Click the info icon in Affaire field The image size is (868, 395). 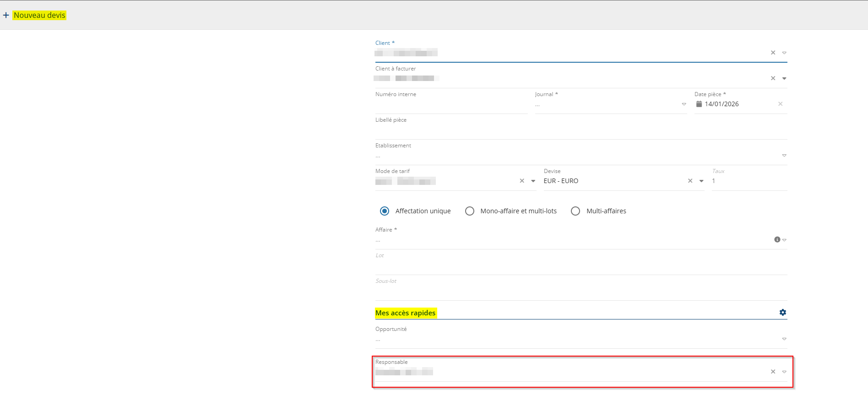(777, 239)
